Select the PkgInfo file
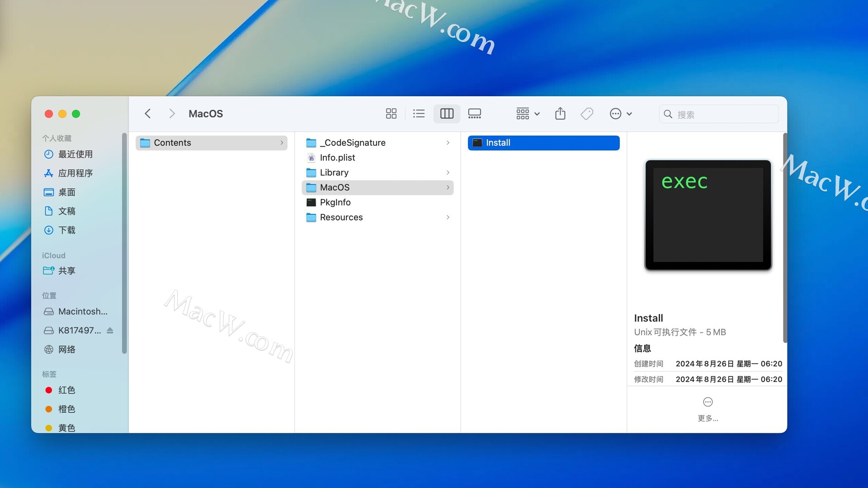Screen dimensions: 868x488 tap(377, 202)
